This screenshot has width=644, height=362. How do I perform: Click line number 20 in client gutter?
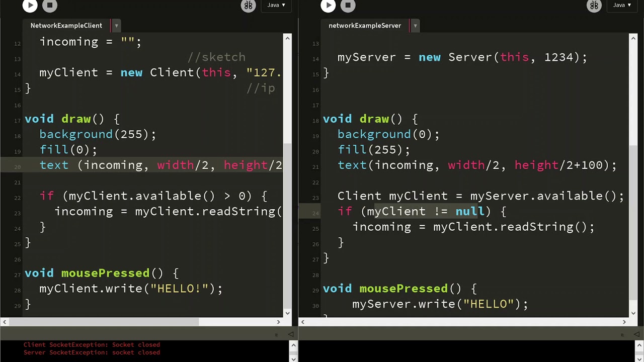click(18, 167)
